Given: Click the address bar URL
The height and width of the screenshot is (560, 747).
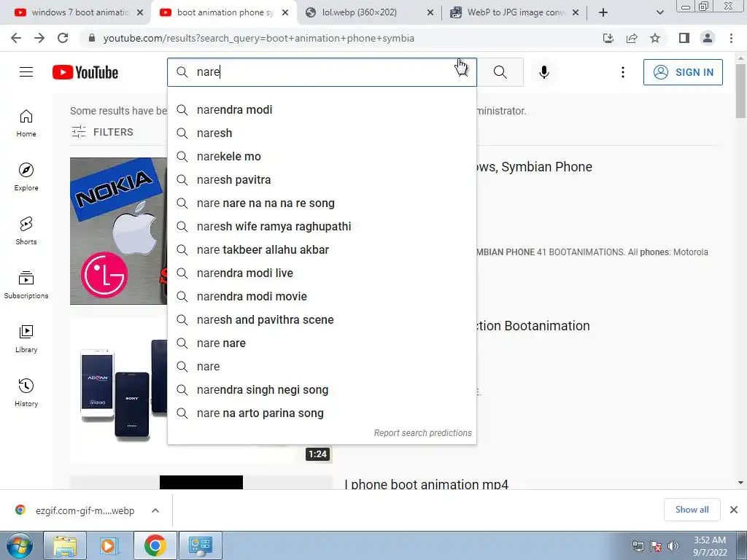Looking at the screenshot, I should (x=259, y=38).
